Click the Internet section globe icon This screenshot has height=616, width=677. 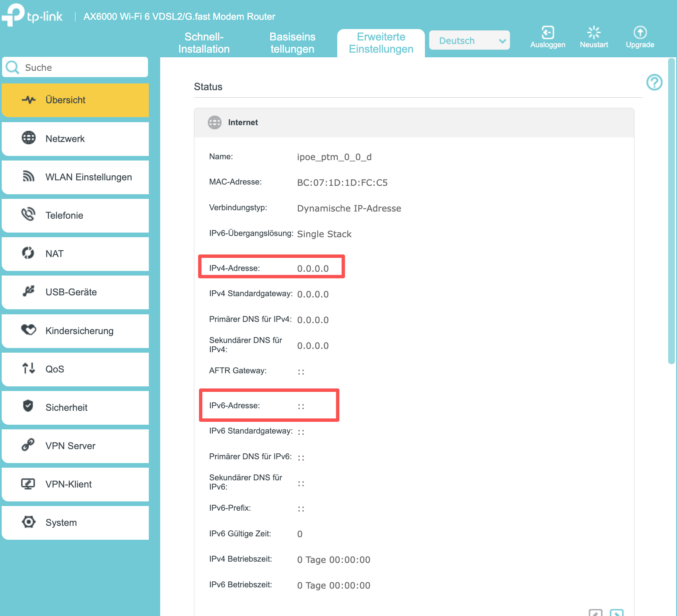215,123
